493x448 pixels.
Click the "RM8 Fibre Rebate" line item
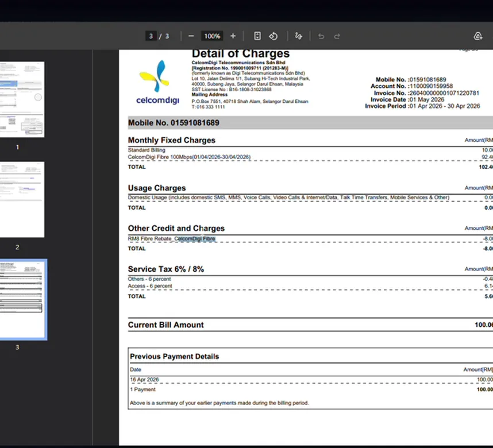pyautogui.click(x=172, y=238)
